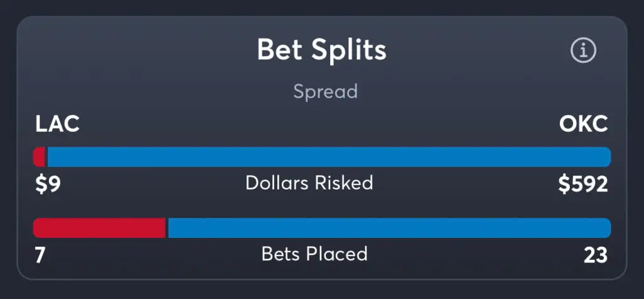This screenshot has height=299, width=644.
Task: Click the OKC team label
Action: click(583, 124)
